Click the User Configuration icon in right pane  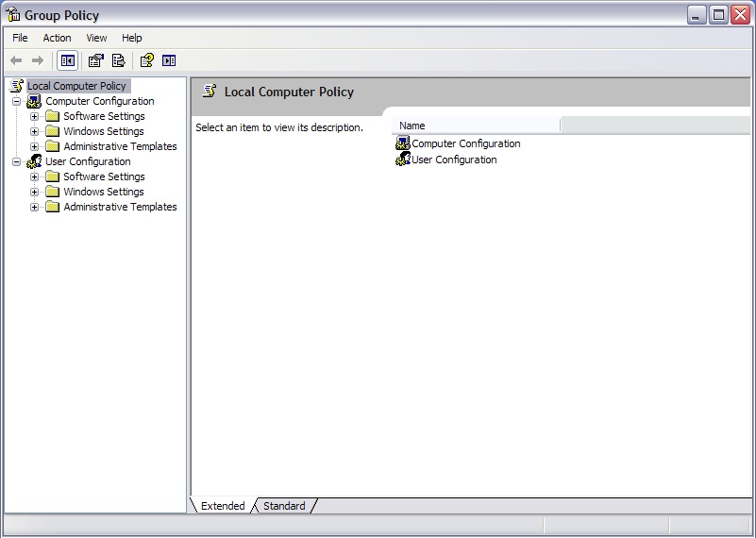coord(403,160)
